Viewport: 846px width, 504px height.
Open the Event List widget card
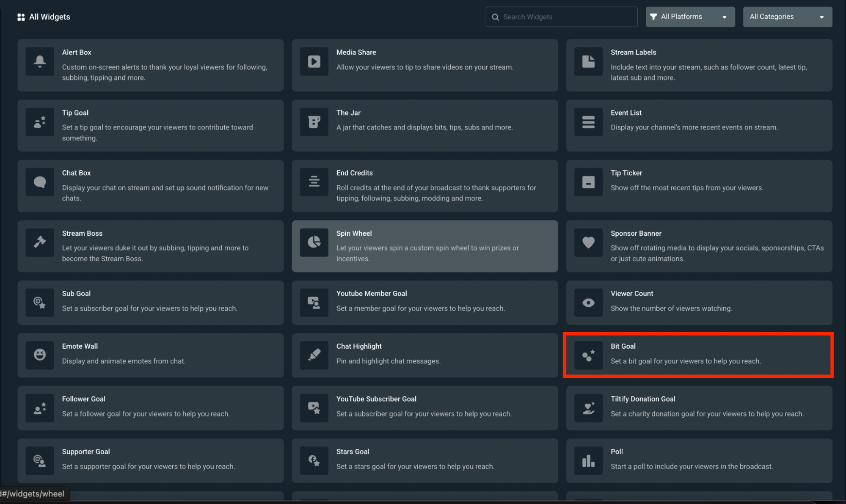(x=698, y=126)
